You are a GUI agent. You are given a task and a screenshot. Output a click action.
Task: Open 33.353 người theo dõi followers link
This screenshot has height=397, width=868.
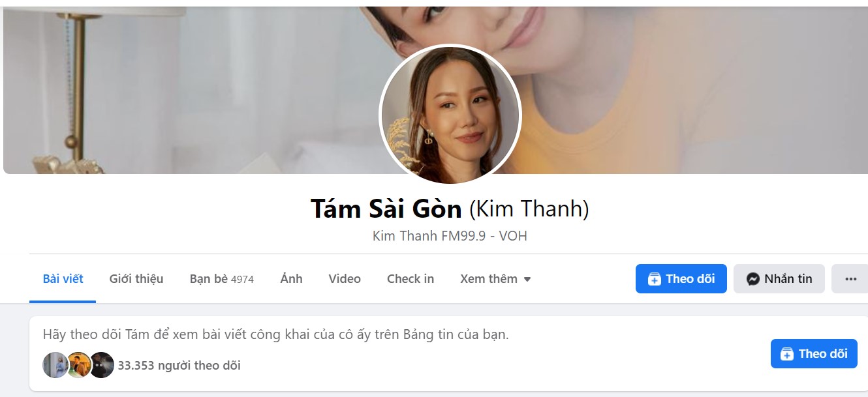179,366
